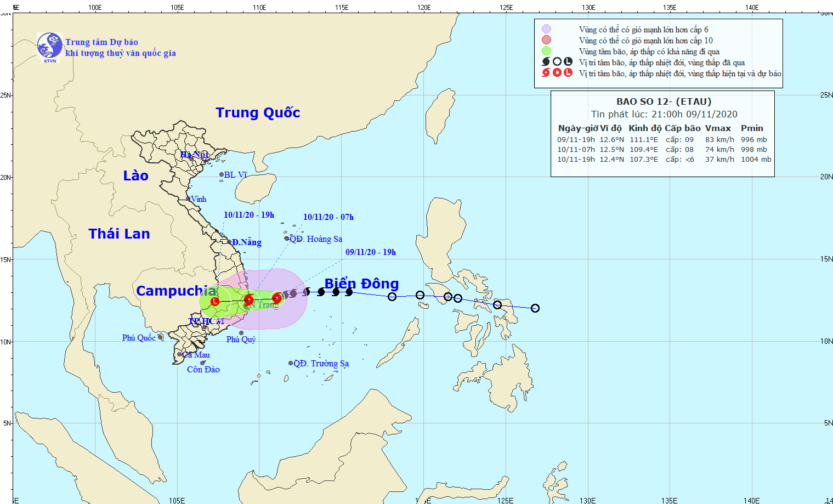833x504 pixels.
Task: Click the '10/11/20 - 19h' forecast time label
Action: pyautogui.click(x=249, y=215)
